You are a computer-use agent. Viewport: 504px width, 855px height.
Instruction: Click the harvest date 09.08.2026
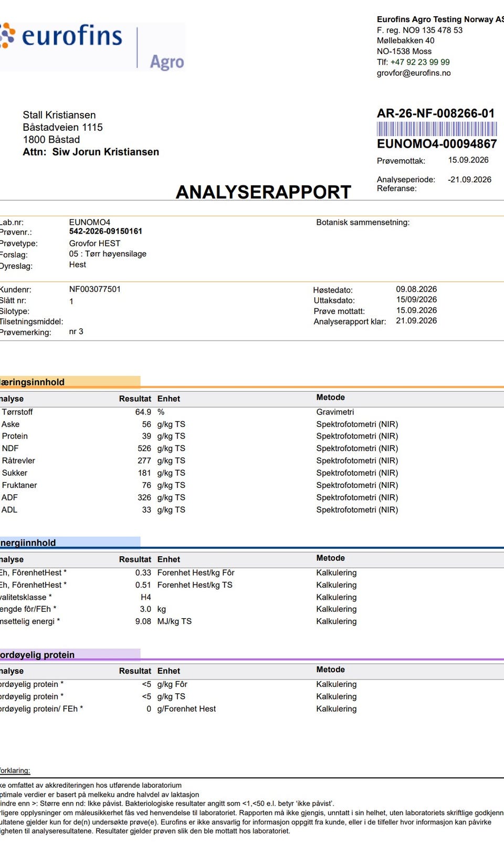point(416,289)
